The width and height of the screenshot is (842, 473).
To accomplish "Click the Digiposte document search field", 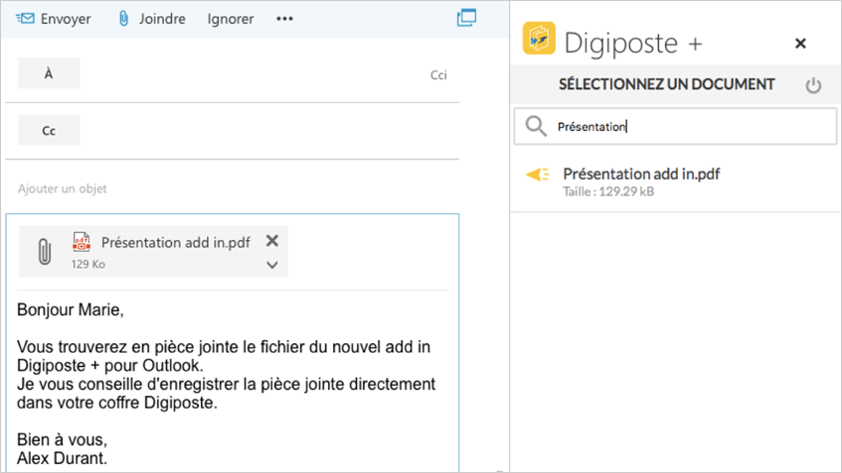I will click(x=690, y=127).
